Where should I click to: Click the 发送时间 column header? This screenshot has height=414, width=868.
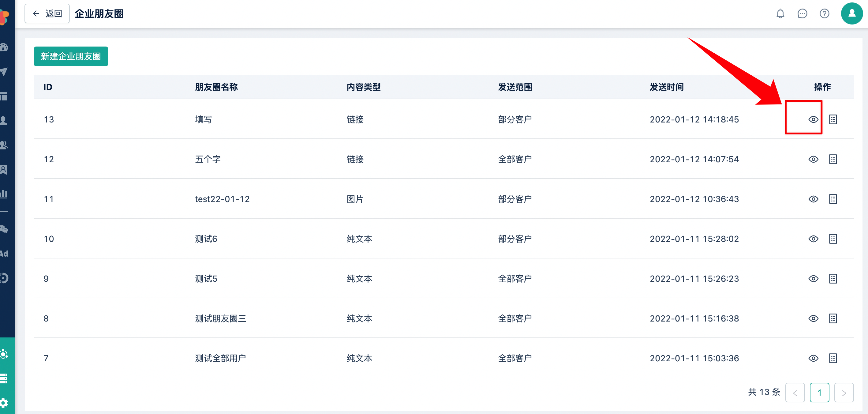pyautogui.click(x=667, y=87)
